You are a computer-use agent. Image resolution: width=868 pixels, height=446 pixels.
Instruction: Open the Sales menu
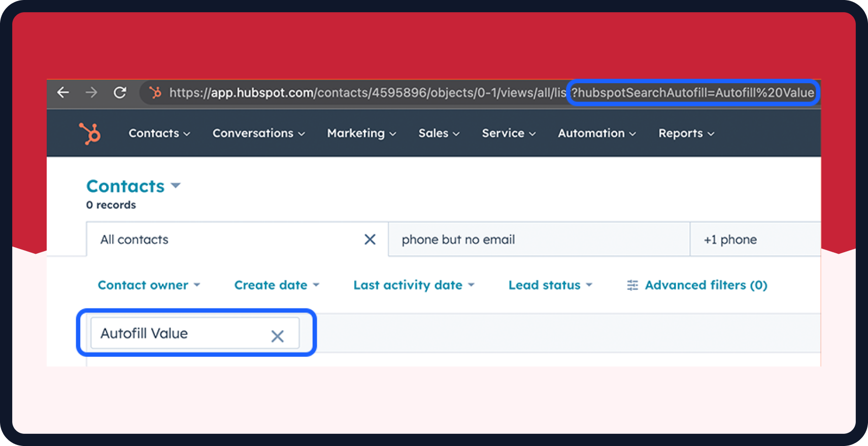[439, 133]
